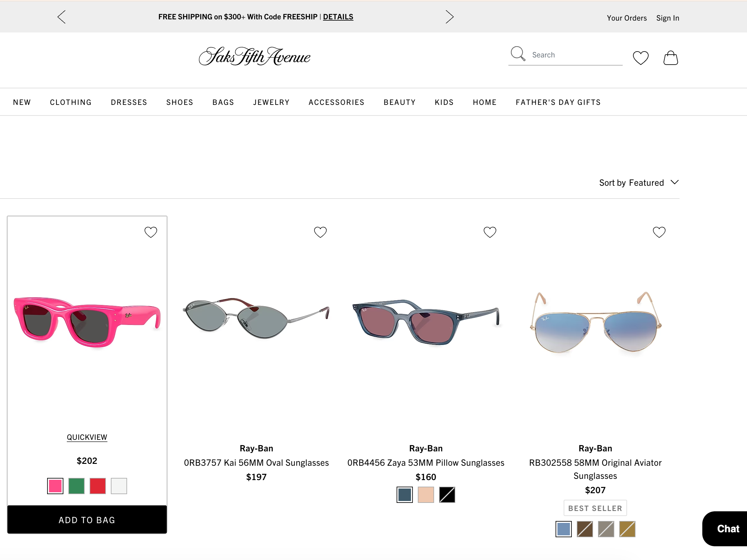Click ADD TO BAG button
Viewport: 747px width, 560px height.
tap(87, 520)
